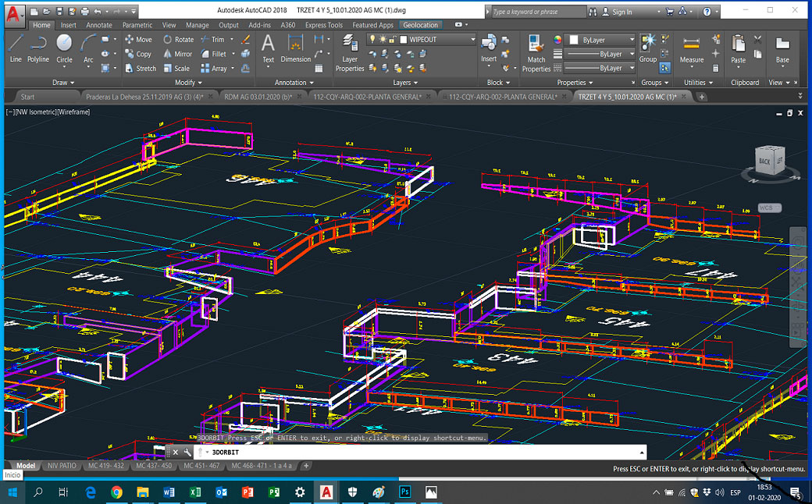Screen dimensions: 812x504
Task: Open Autodesk App Store cart icon
Action: point(670,12)
